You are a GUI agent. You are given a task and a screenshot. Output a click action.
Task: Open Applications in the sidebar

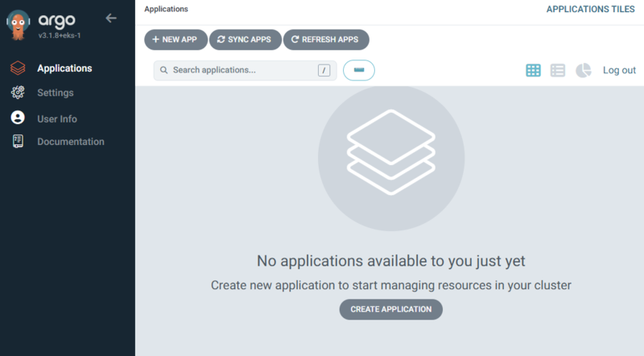pos(64,68)
